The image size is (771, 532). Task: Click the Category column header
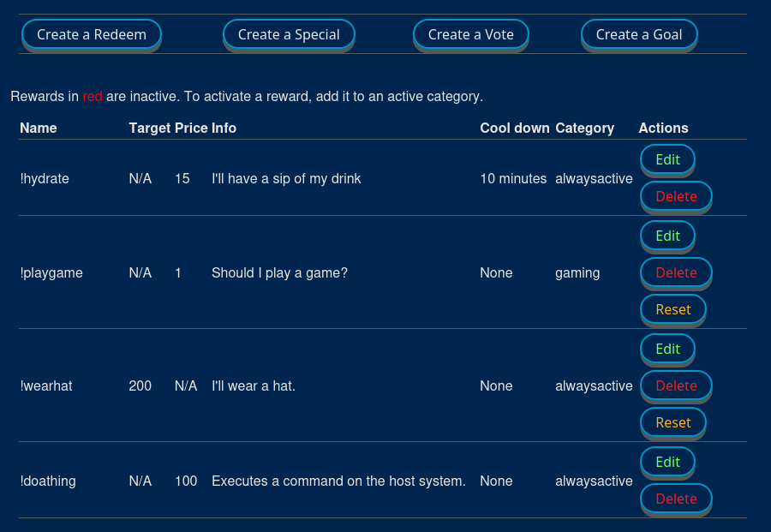tap(584, 128)
